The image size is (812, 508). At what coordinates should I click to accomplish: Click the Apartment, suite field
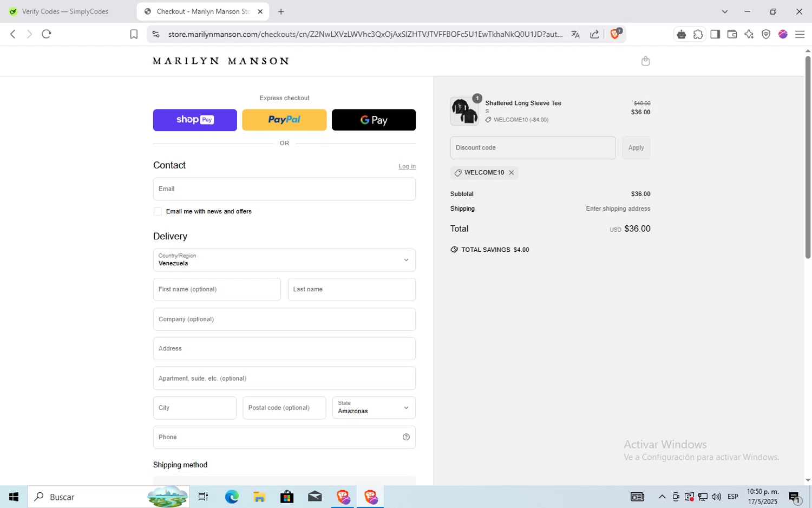(284, 378)
